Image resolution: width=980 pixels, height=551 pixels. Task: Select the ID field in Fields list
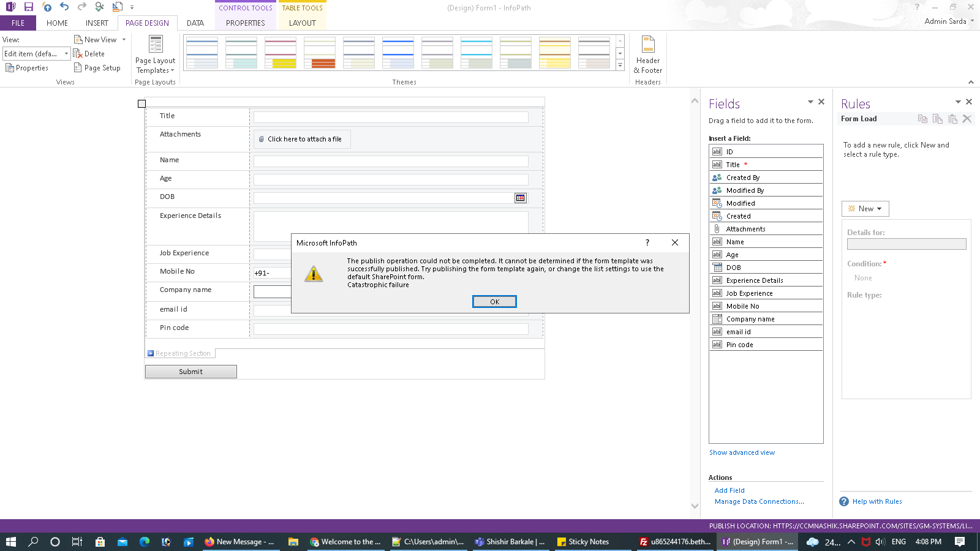[x=766, y=151]
